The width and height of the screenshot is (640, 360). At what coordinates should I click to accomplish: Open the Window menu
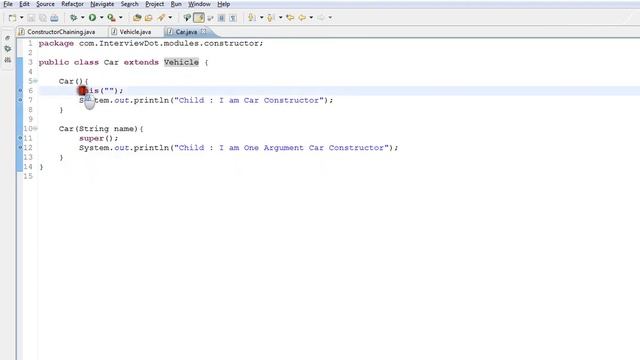point(199,4)
